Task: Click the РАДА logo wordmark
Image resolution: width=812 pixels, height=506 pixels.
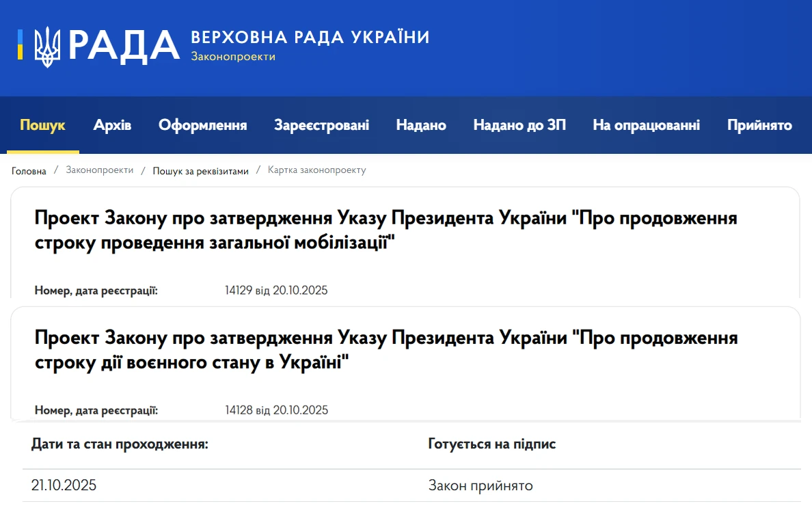Action: pyautogui.click(x=124, y=46)
